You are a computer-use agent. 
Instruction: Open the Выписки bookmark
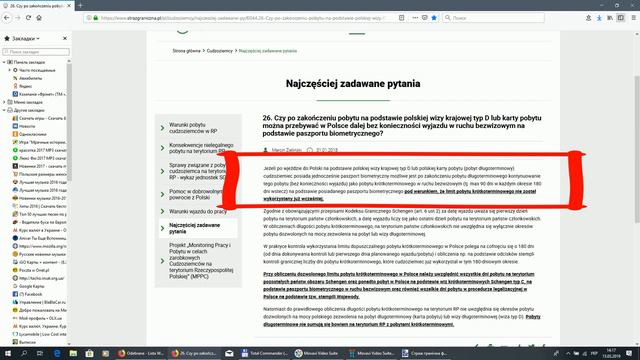pyautogui.click(x=24, y=342)
